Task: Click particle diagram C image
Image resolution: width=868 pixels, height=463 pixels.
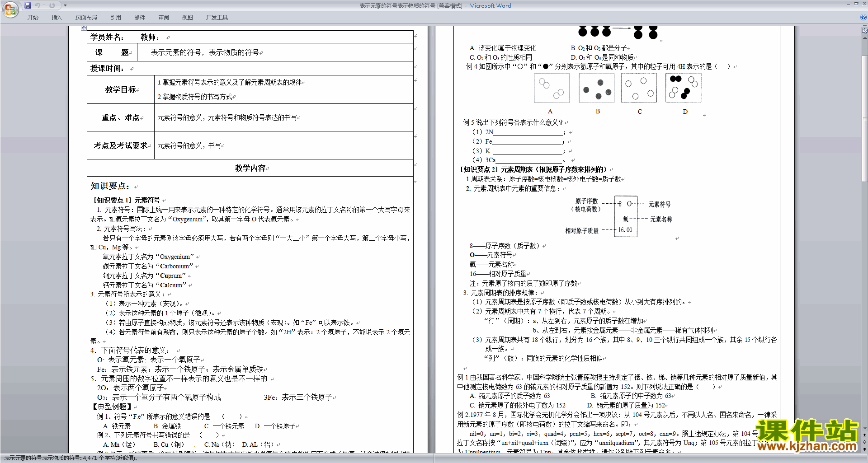Action: coord(638,88)
